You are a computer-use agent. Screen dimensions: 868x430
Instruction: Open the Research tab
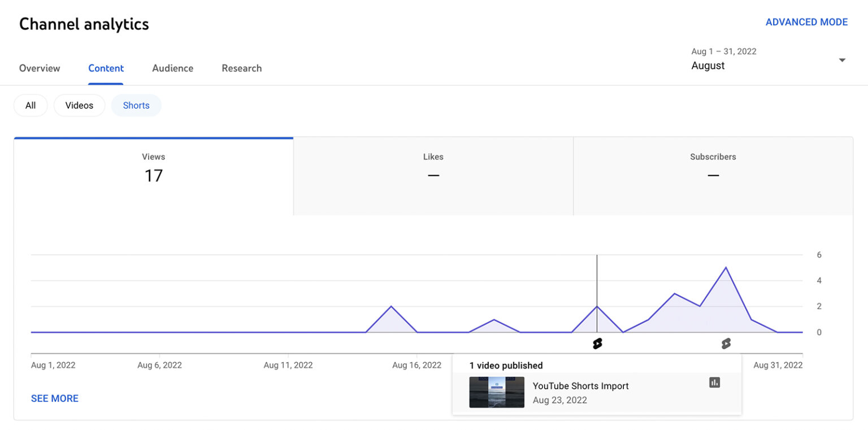241,68
